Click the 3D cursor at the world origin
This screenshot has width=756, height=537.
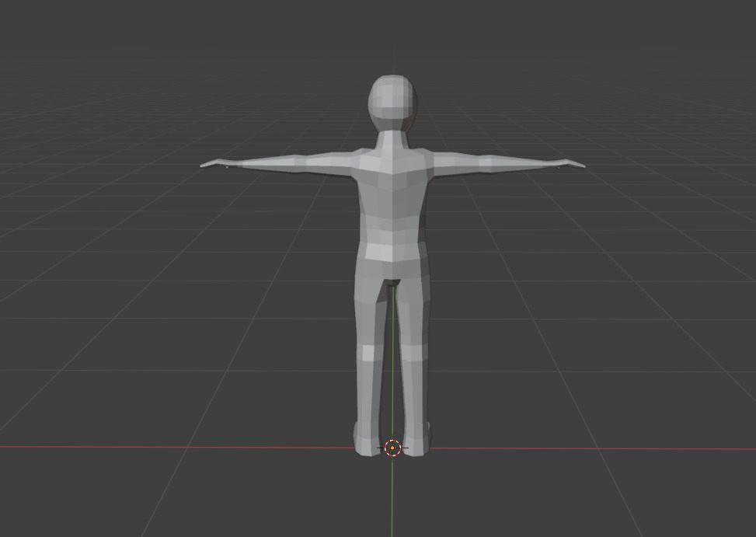(392, 448)
